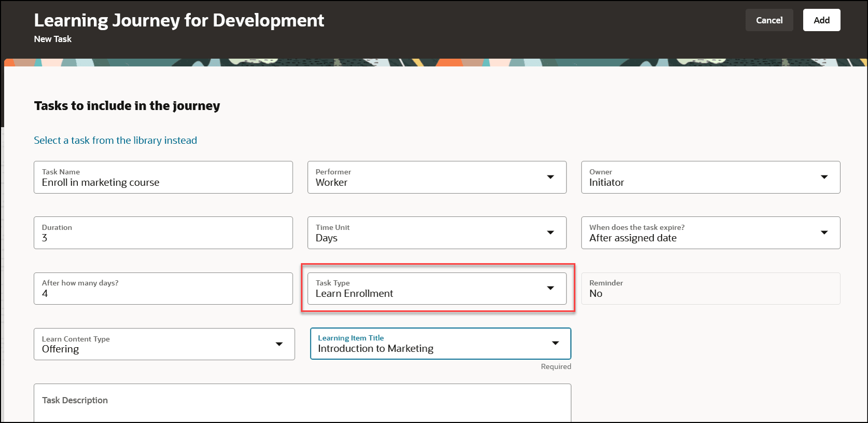Click the Reminder field showing No
The height and width of the screenshot is (423, 868).
pyautogui.click(x=711, y=289)
